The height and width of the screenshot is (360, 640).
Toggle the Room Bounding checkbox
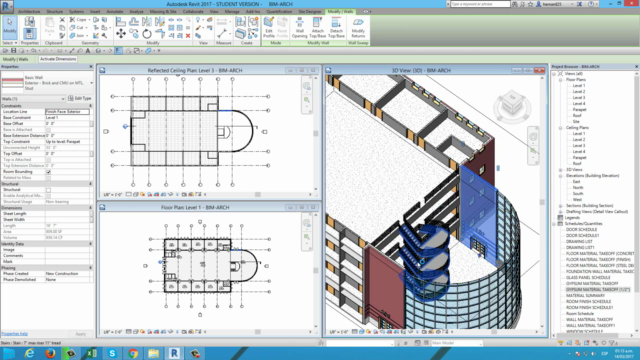(x=49, y=172)
